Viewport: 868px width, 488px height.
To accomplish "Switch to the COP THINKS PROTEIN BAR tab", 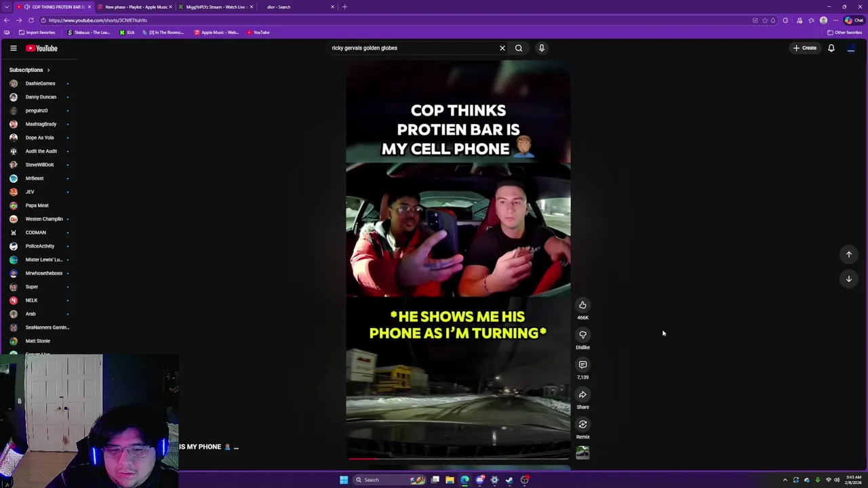I will click(x=53, y=7).
